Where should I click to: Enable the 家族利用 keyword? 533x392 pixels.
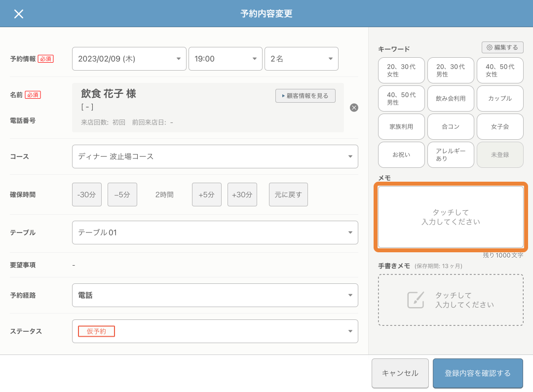click(x=401, y=126)
